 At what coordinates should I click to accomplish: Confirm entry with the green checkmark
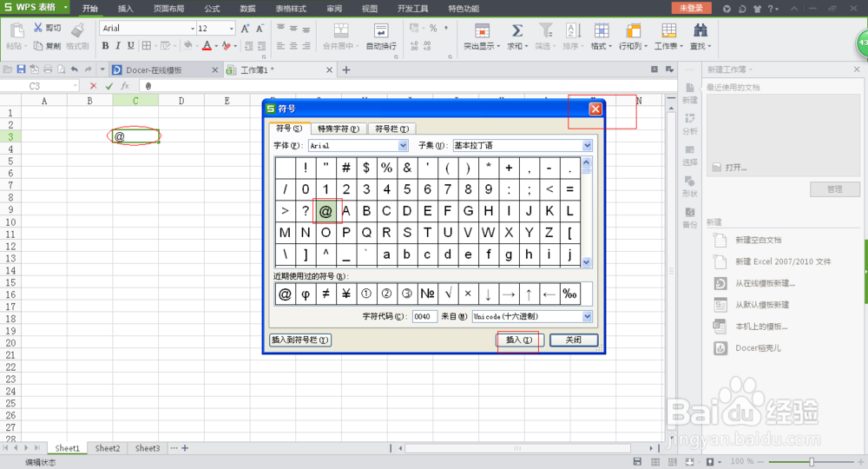click(x=109, y=86)
